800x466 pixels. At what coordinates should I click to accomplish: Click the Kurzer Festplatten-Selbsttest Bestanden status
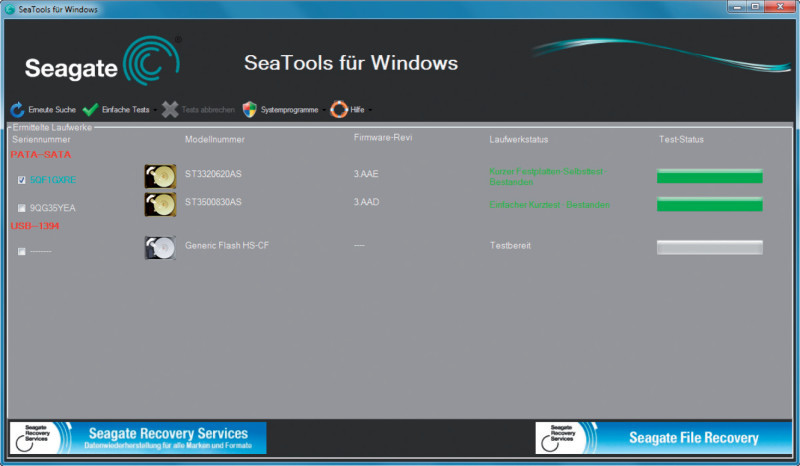[548, 177]
